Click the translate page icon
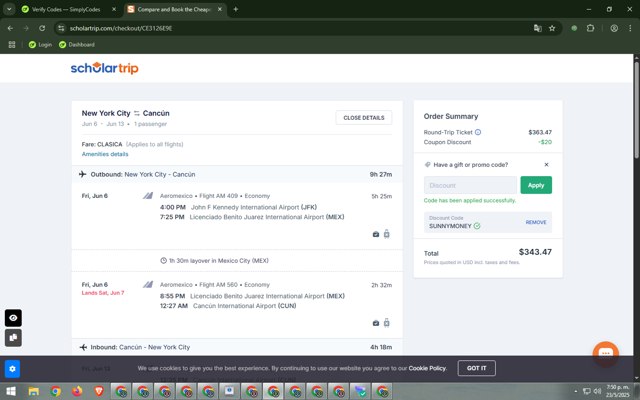The image size is (640, 400). 538,28
